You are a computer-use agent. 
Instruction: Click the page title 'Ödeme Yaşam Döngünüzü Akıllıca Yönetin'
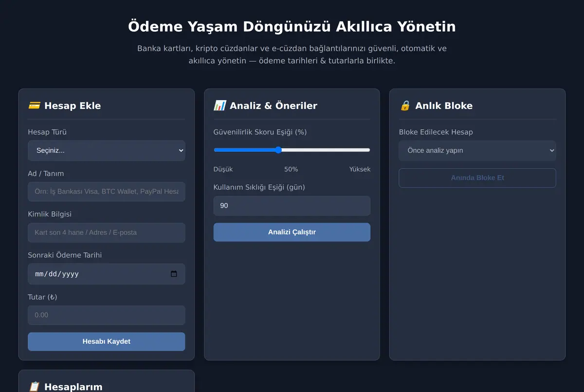pos(292,26)
